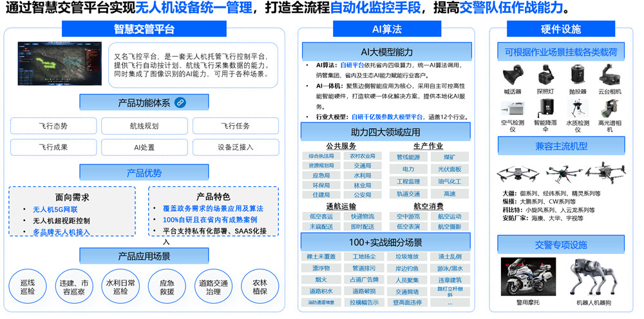
Task: Click the 管线能源 tag
Action: coord(408,157)
